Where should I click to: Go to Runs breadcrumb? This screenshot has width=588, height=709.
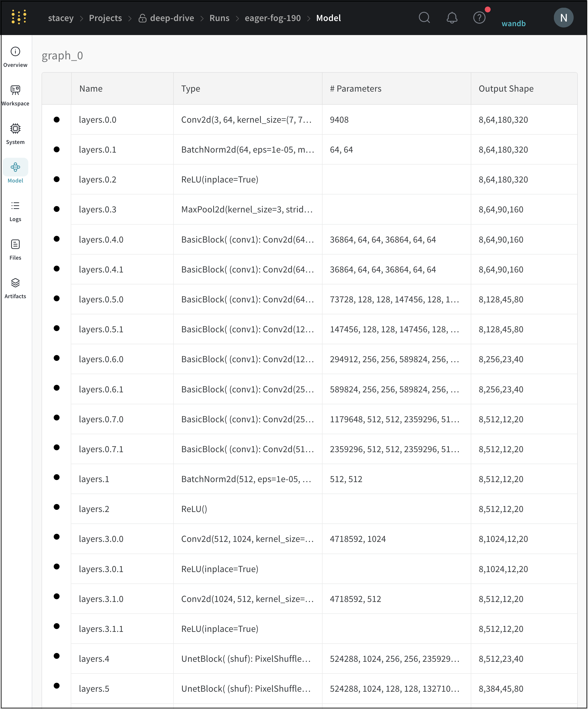pos(219,18)
